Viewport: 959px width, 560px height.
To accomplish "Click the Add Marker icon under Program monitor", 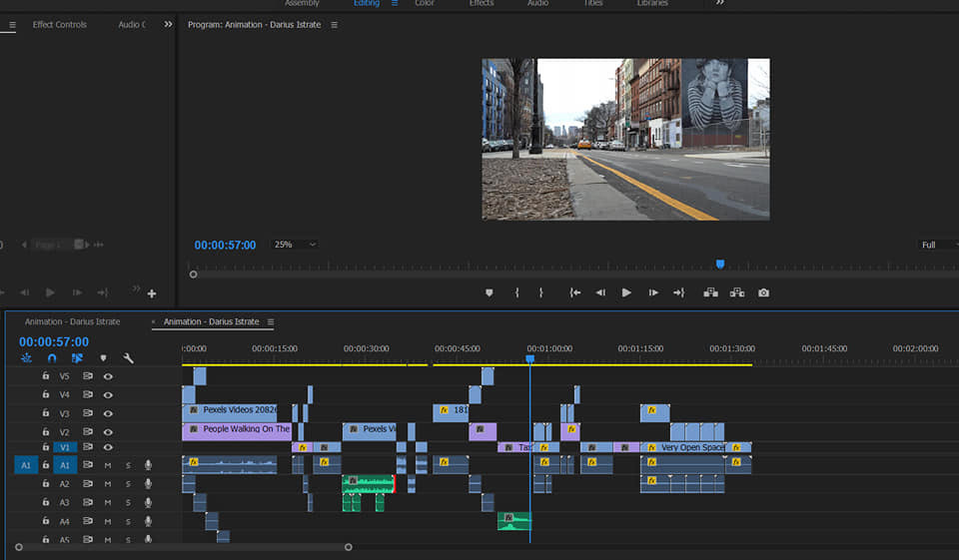I will pyautogui.click(x=489, y=292).
